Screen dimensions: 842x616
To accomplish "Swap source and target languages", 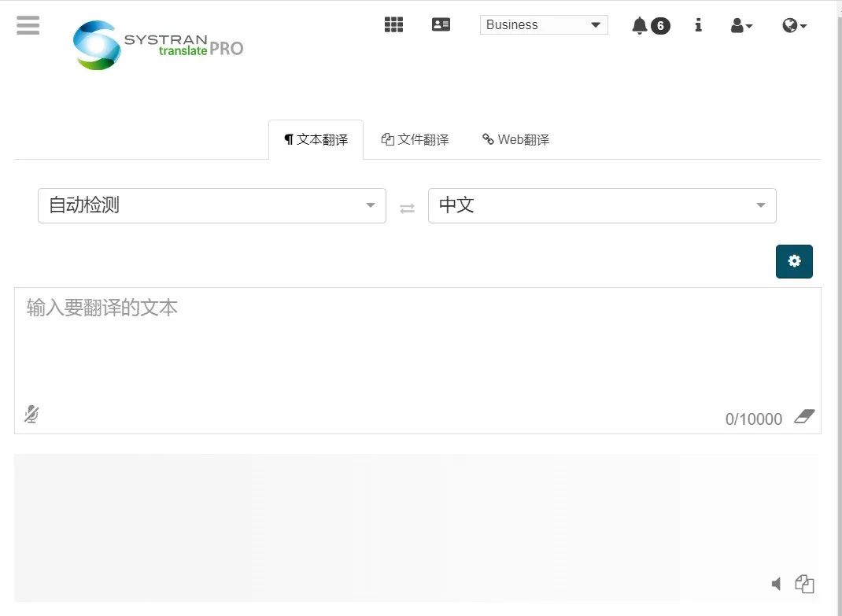I will (x=407, y=208).
